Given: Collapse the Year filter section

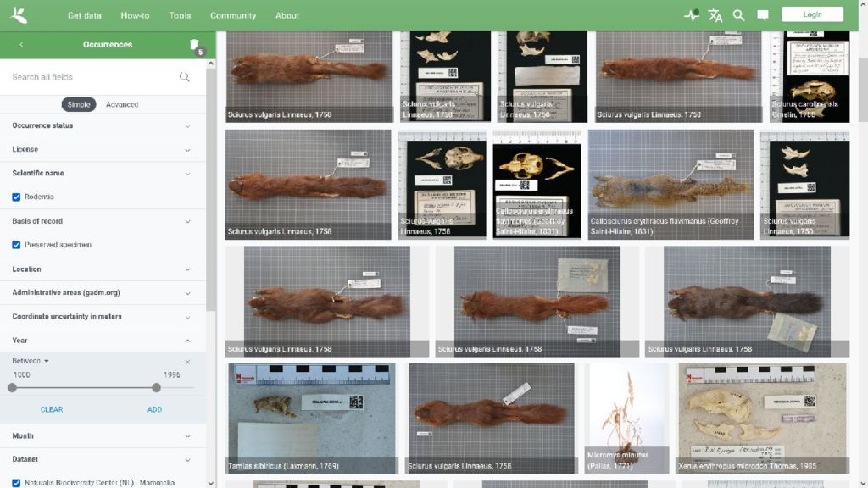Looking at the screenshot, I should (x=103, y=341).
